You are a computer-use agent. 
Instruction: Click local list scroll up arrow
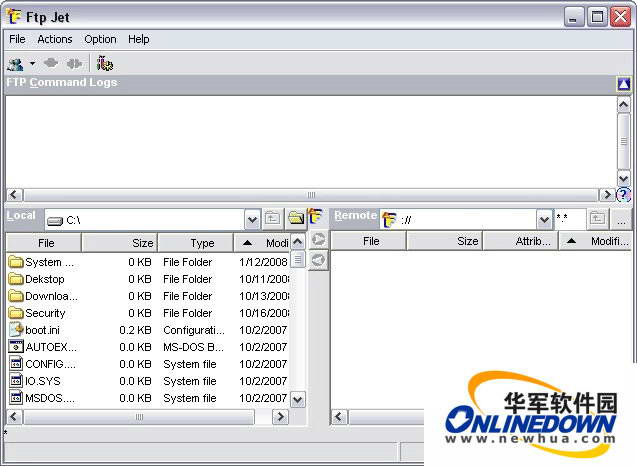(x=298, y=243)
